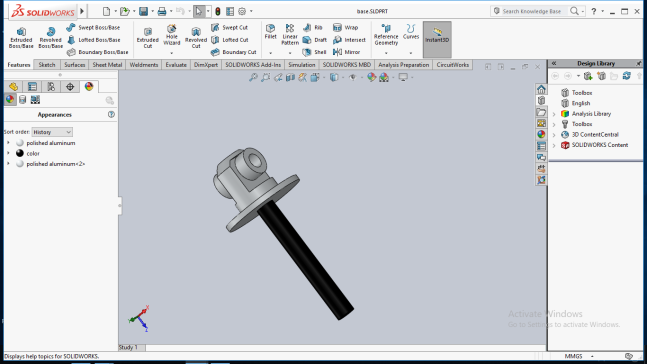Expand the Analysis Library folder
Image resolution: width=647 pixels, height=364 pixels.
pos(554,114)
